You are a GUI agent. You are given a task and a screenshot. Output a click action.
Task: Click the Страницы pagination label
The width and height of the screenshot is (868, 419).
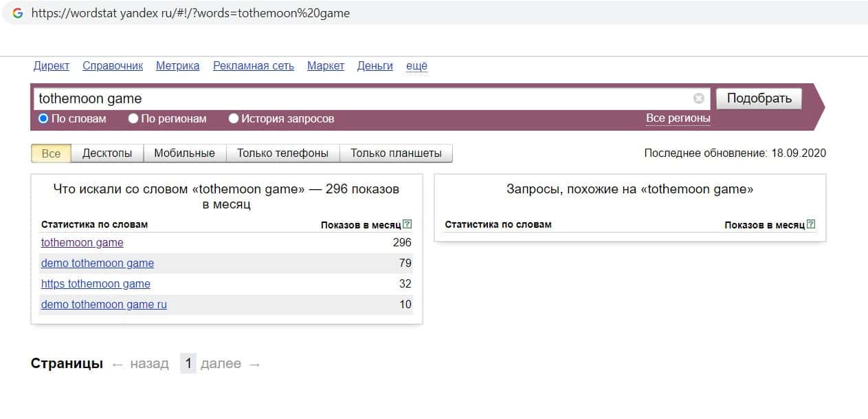[67, 364]
